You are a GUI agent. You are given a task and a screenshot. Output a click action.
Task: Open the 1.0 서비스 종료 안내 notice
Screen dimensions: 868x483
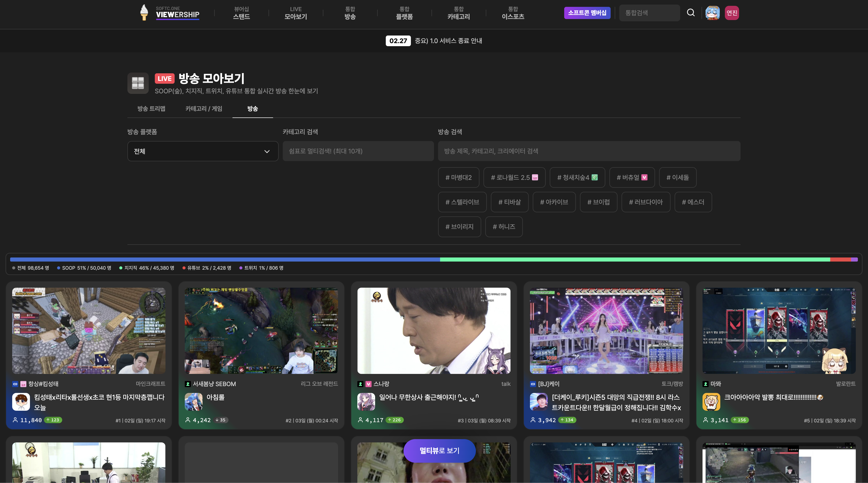tap(448, 41)
